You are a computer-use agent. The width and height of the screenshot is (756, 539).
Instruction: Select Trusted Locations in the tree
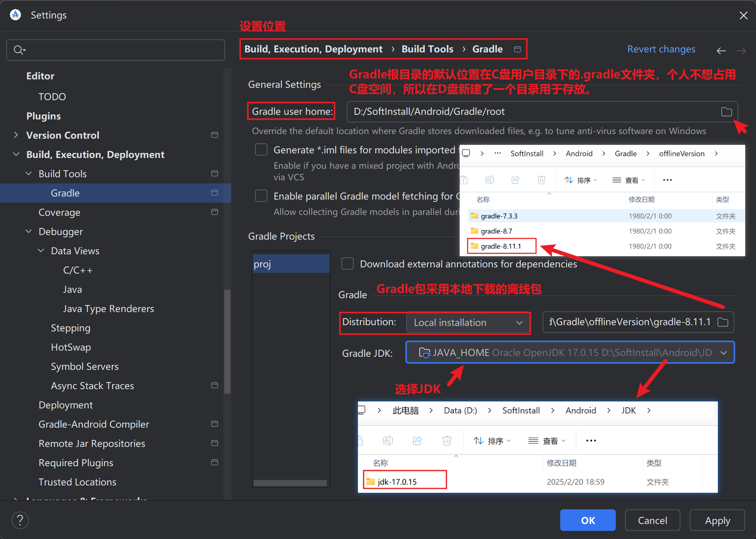tap(77, 482)
